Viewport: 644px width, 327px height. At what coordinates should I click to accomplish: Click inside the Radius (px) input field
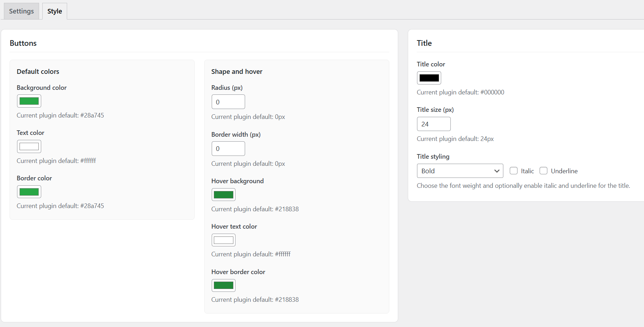(228, 102)
